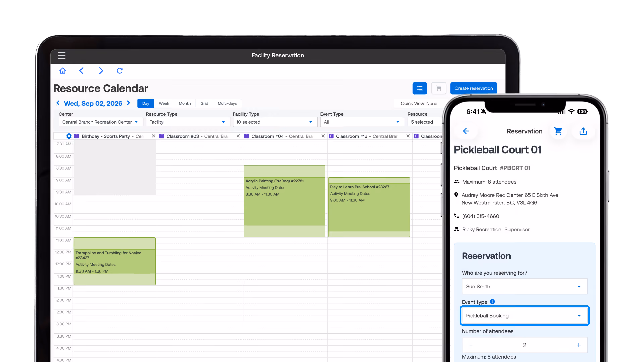Screen dimensions: 644x362
Task: Click facility icon beside Birthday - Sports Party
Action: tap(77, 136)
